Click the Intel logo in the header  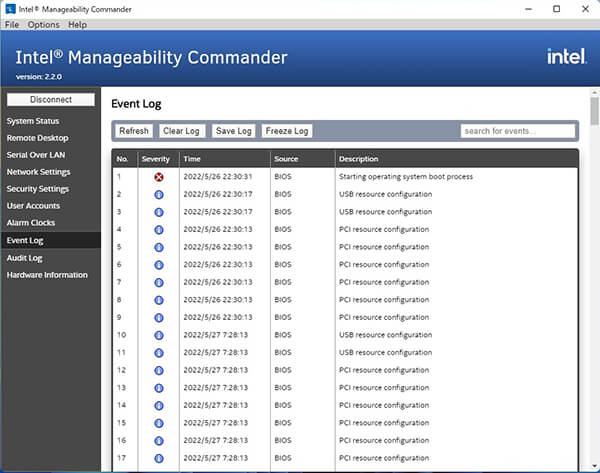(565, 57)
